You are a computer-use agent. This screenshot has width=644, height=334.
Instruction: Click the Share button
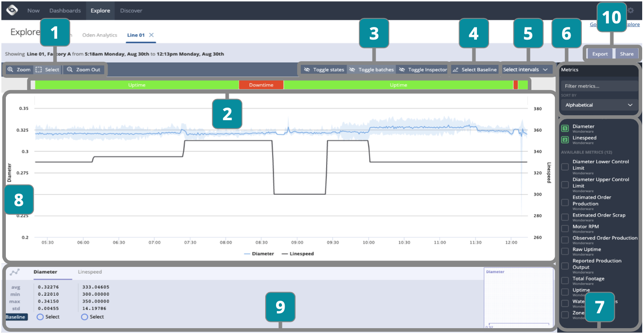pyautogui.click(x=626, y=54)
